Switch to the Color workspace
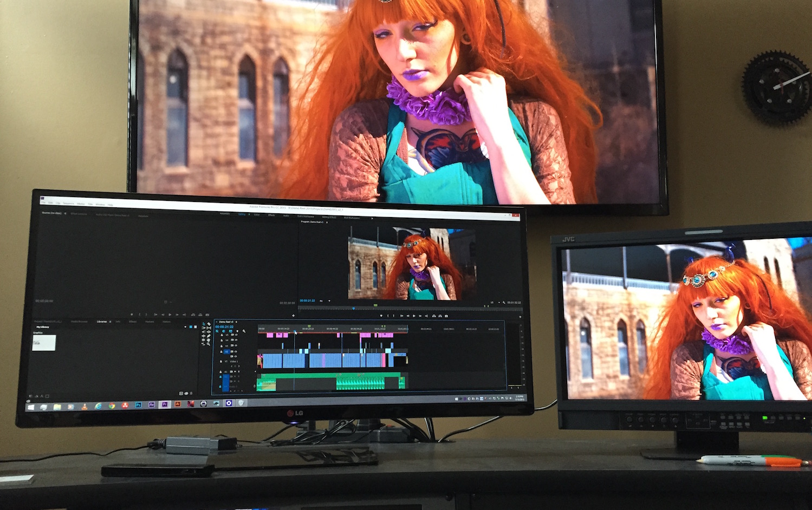The image size is (812, 510). click(256, 214)
